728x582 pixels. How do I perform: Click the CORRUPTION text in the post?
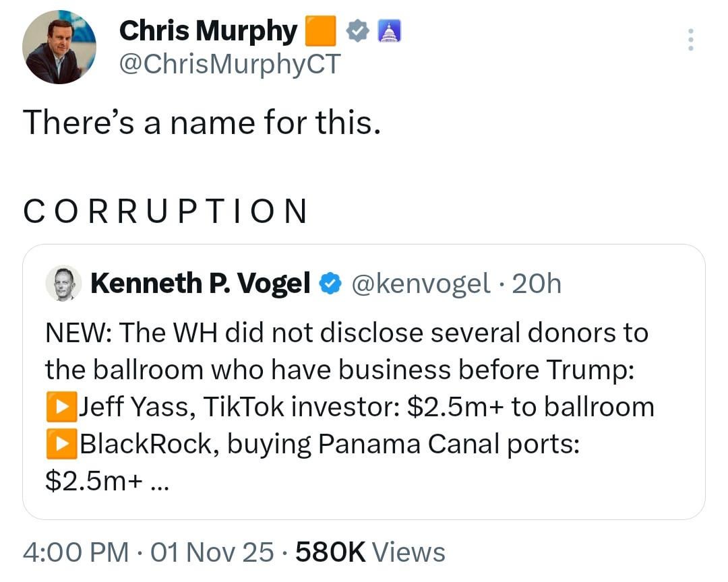coord(166,211)
